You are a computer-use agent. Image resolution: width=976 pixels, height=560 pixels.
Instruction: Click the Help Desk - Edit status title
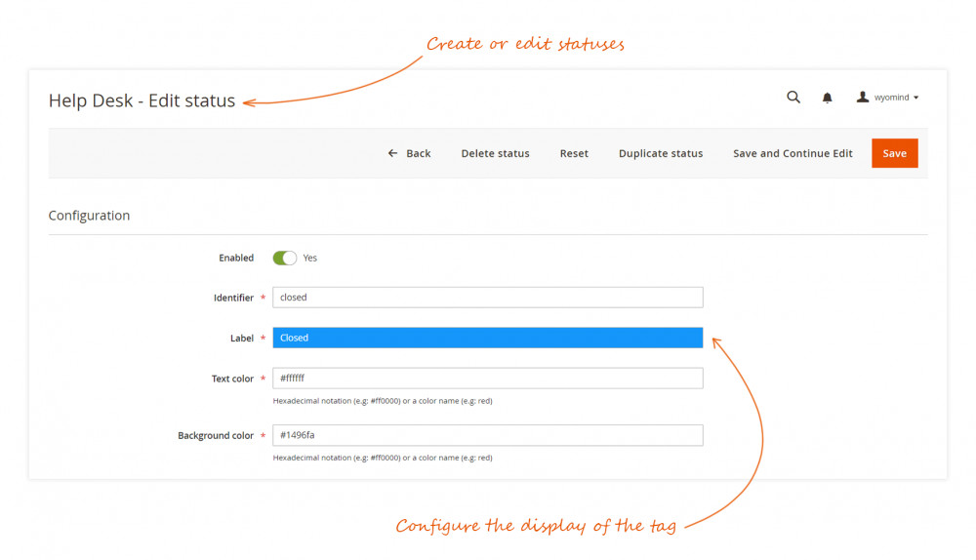click(x=142, y=101)
